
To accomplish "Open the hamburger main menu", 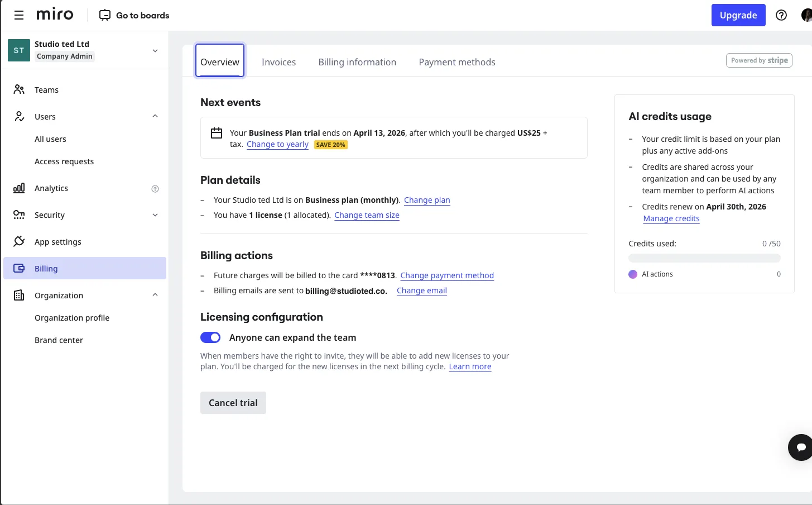I will point(19,15).
